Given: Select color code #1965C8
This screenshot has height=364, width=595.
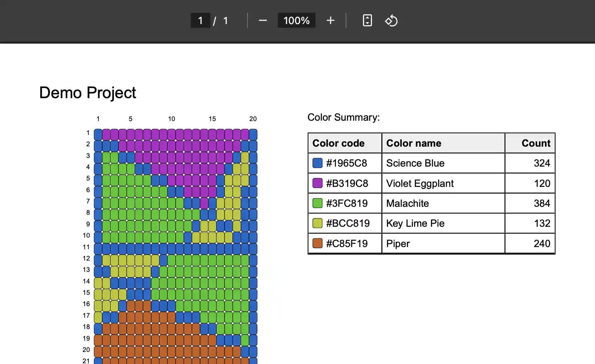Looking at the screenshot, I should (x=346, y=163).
